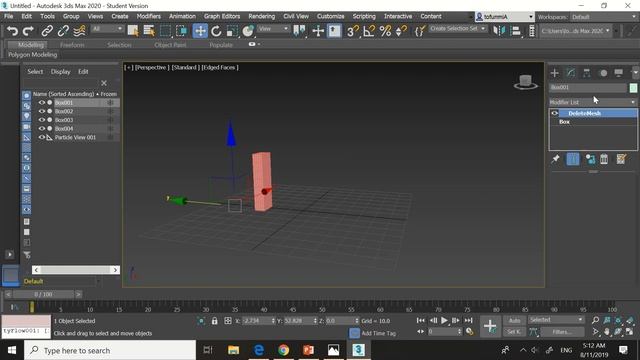Toggle visibility eye of Box001
The height and width of the screenshot is (360, 640).
click(x=42, y=102)
